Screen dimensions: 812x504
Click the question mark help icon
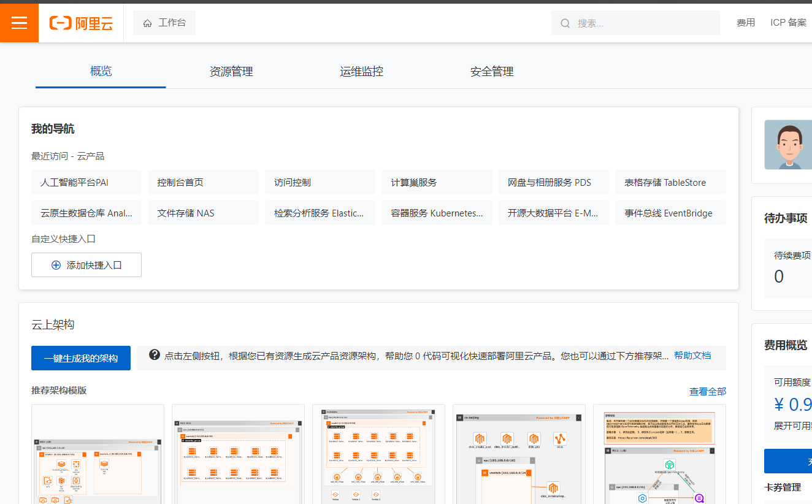[155, 354]
